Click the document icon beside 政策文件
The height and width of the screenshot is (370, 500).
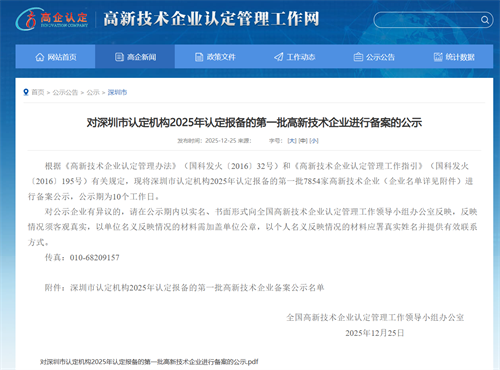[199, 57]
